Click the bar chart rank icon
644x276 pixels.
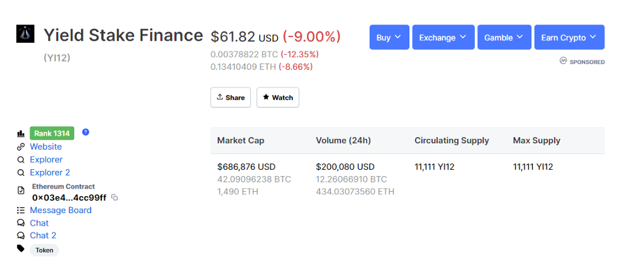click(21, 133)
